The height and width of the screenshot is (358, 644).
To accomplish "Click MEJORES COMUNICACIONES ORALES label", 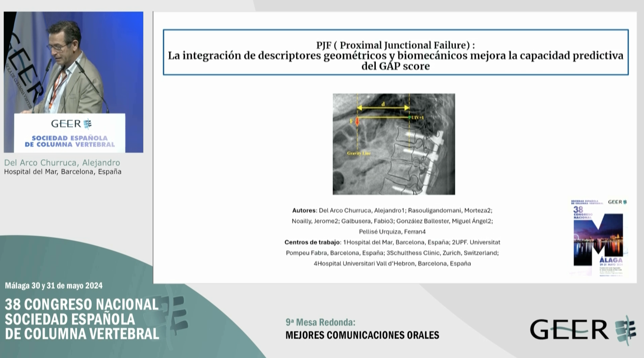I will [361, 336].
